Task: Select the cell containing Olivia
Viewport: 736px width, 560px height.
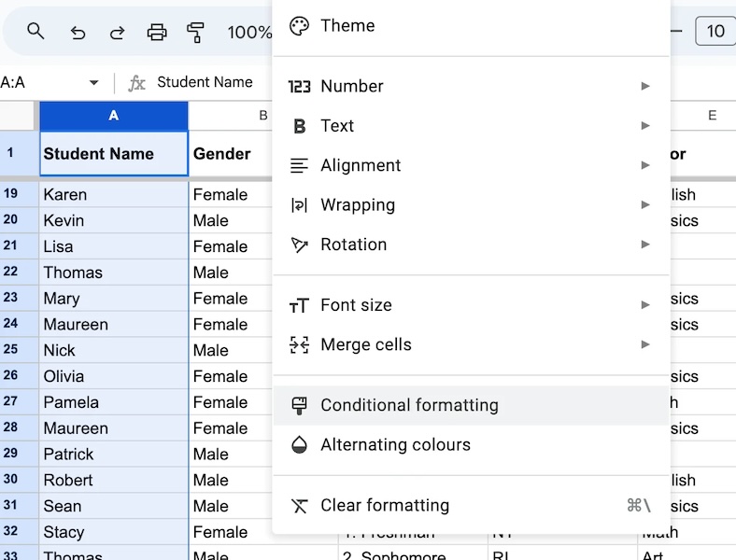Action: (114, 376)
